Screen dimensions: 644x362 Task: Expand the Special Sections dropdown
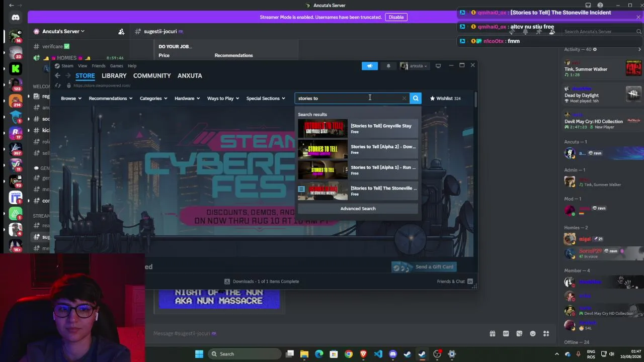pyautogui.click(x=266, y=98)
